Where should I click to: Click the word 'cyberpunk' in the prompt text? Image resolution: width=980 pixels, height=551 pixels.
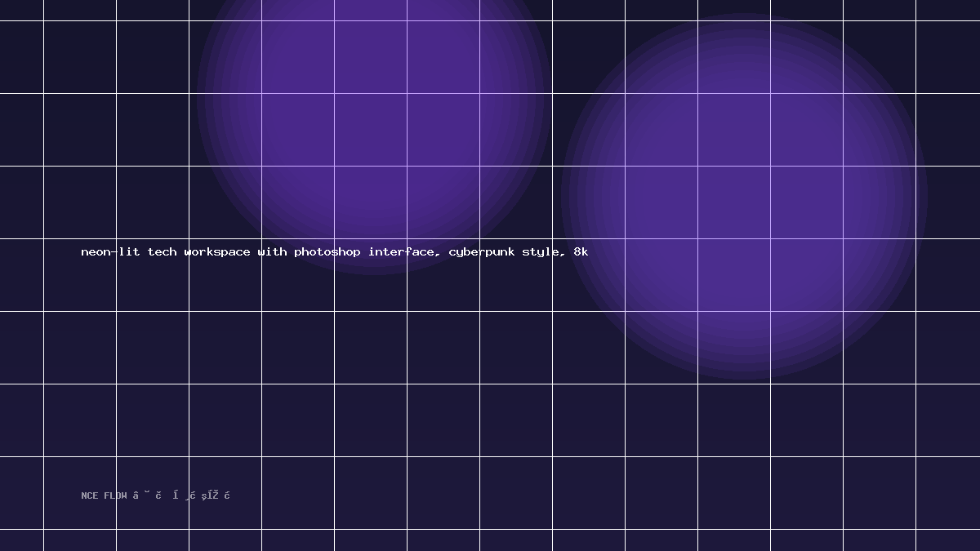tap(482, 252)
